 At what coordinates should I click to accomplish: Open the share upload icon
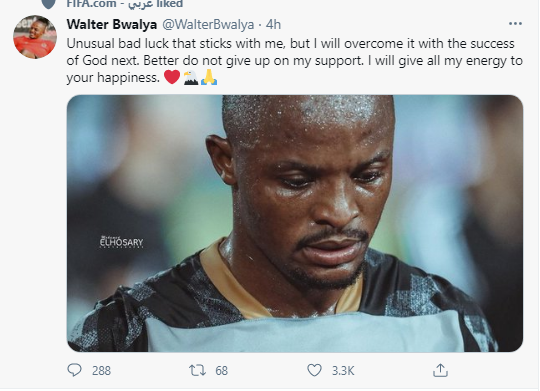440,370
